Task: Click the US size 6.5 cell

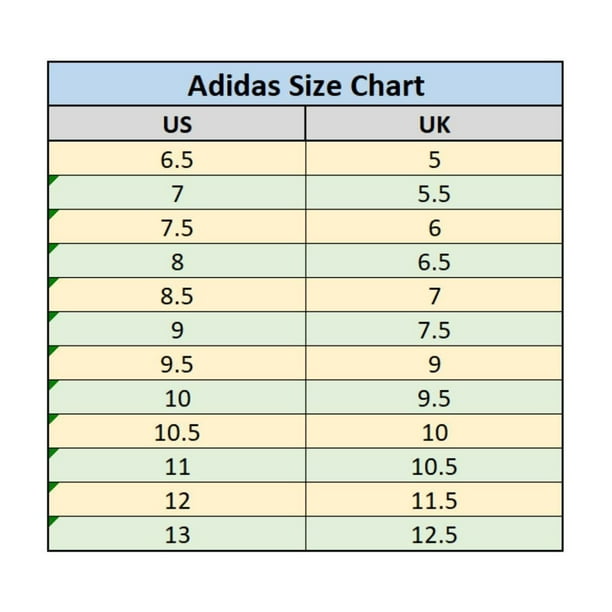Action: point(177,159)
